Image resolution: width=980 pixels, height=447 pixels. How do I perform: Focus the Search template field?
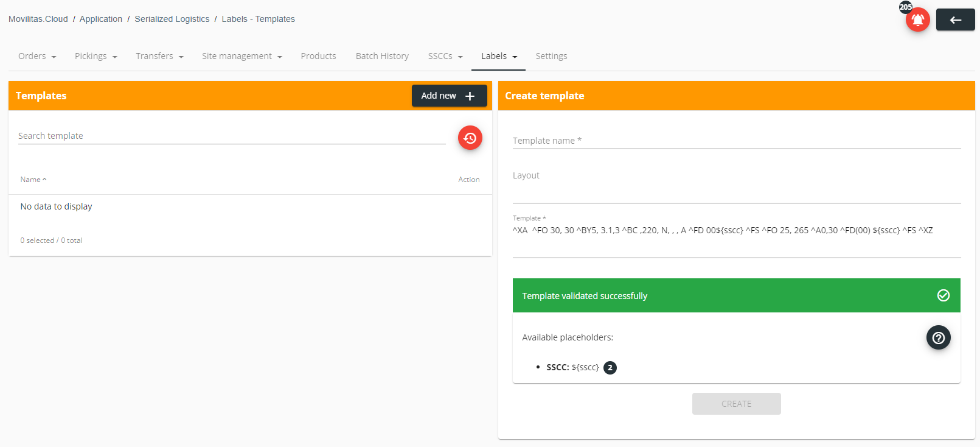click(232, 136)
